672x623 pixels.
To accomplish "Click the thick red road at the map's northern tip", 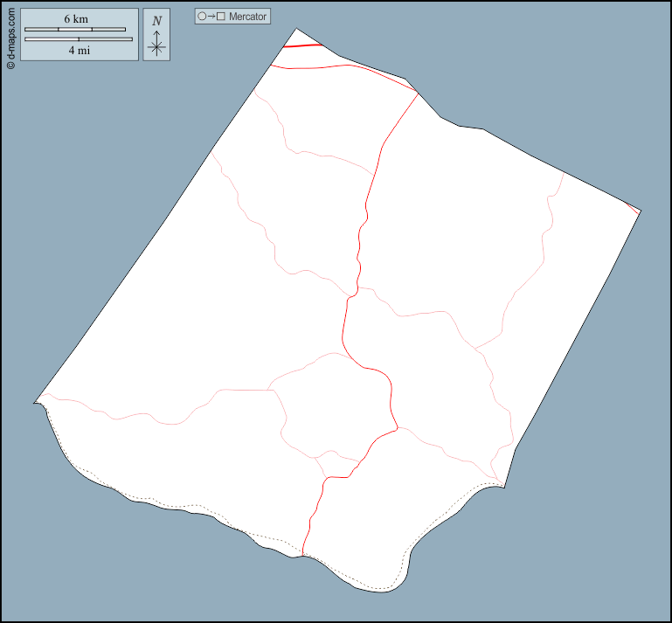I will [303, 45].
